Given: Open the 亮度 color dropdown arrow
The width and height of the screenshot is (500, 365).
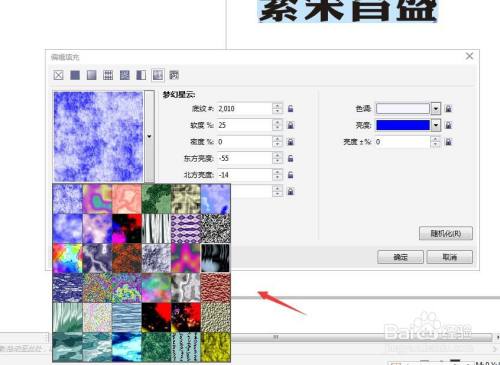Looking at the screenshot, I should click(x=436, y=125).
